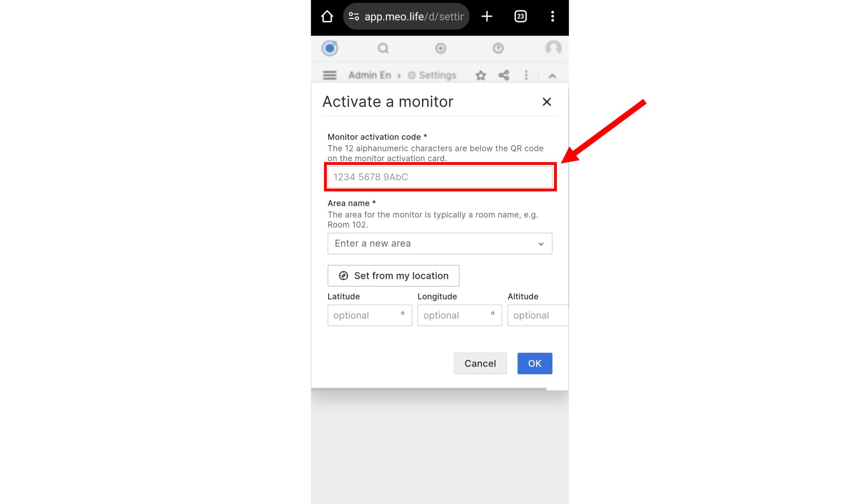The image size is (866, 504).
Task: Click the help/info icon in browser toolbar
Action: [497, 49]
